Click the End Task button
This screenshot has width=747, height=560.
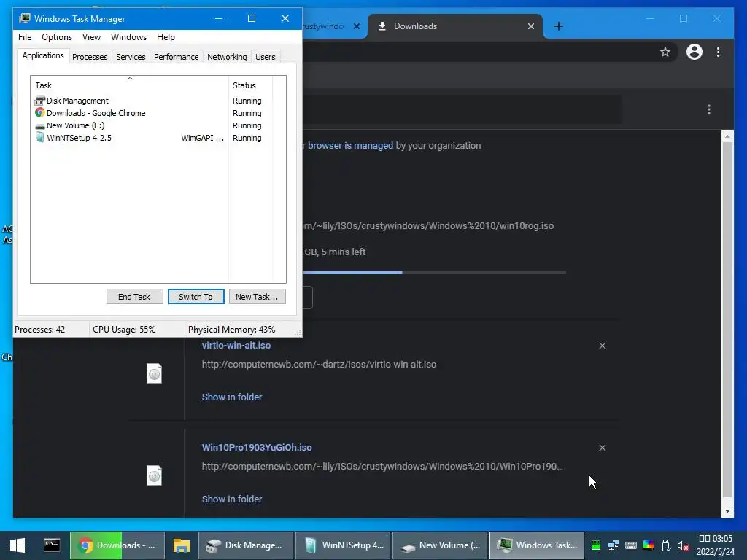pyautogui.click(x=134, y=297)
